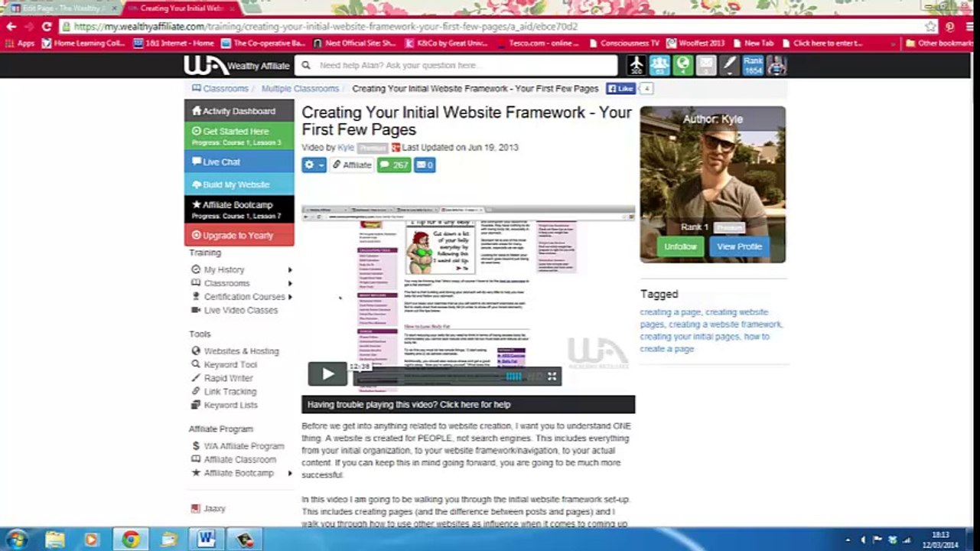Select Build My Website in the sidebar

pos(239,184)
